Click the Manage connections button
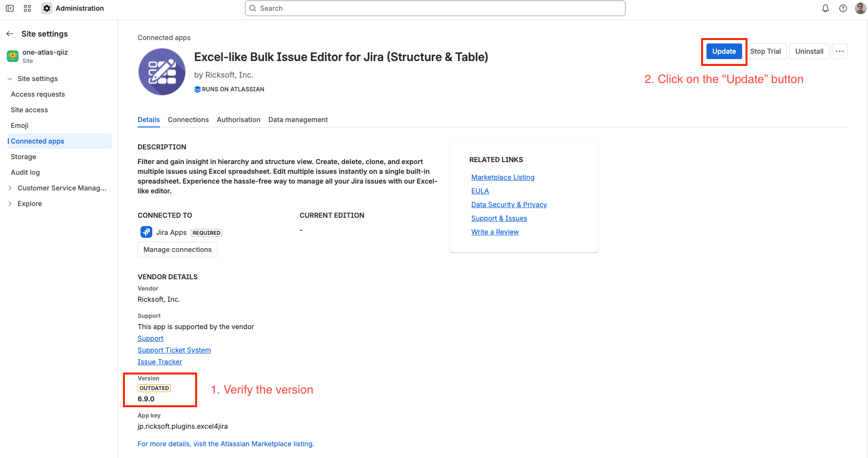This screenshot has width=868, height=458. (178, 250)
